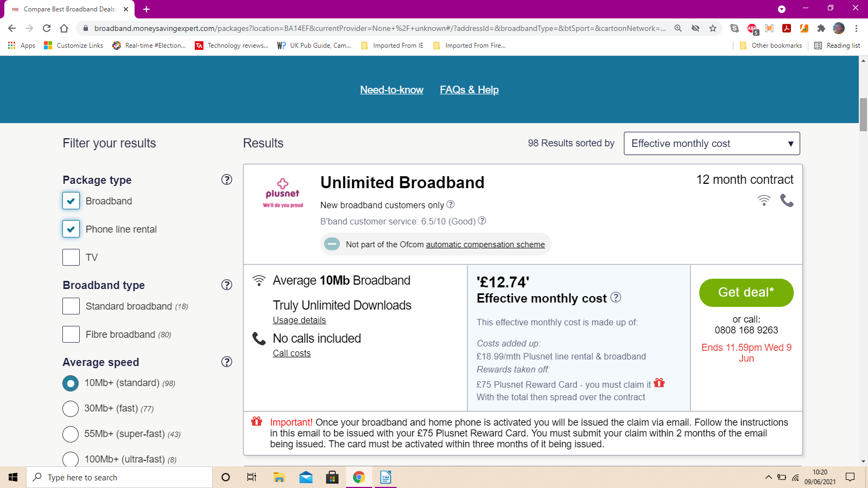The image size is (868, 488).
Task: Open a new browser tab
Action: click(146, 9)
